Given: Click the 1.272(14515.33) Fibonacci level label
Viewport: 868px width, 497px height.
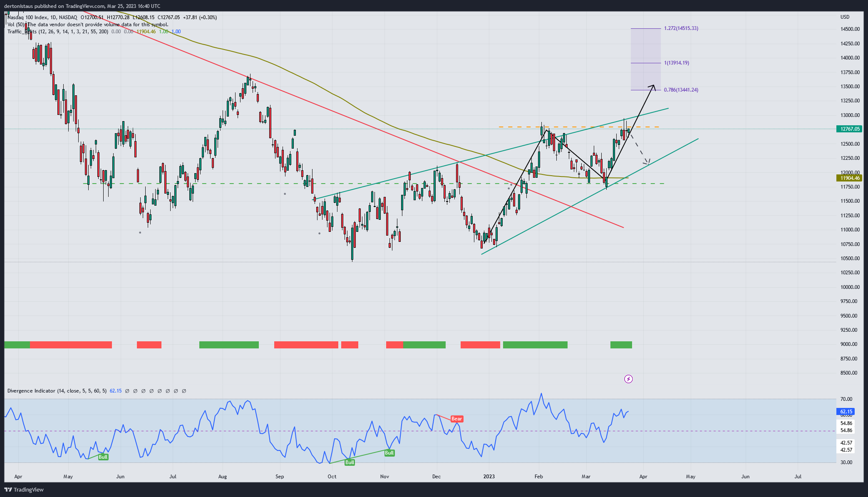Looking at the screenshot, I should [681, 28].
